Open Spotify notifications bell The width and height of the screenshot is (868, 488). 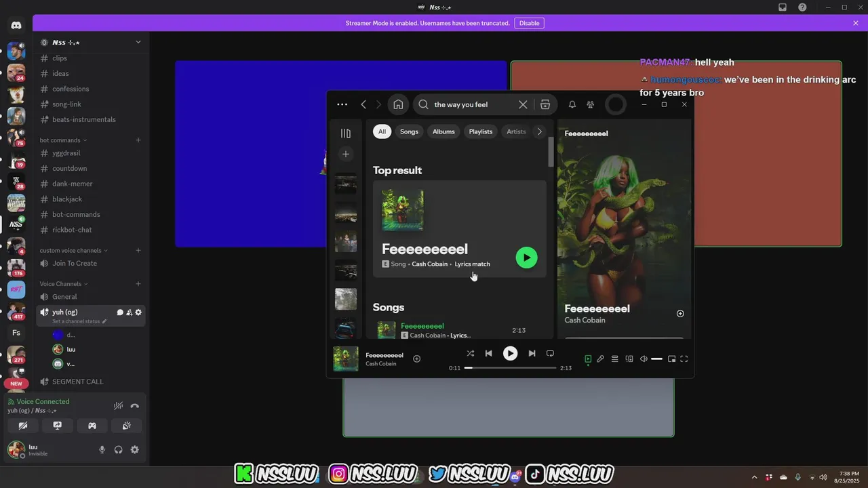click(x=572, y=104)
